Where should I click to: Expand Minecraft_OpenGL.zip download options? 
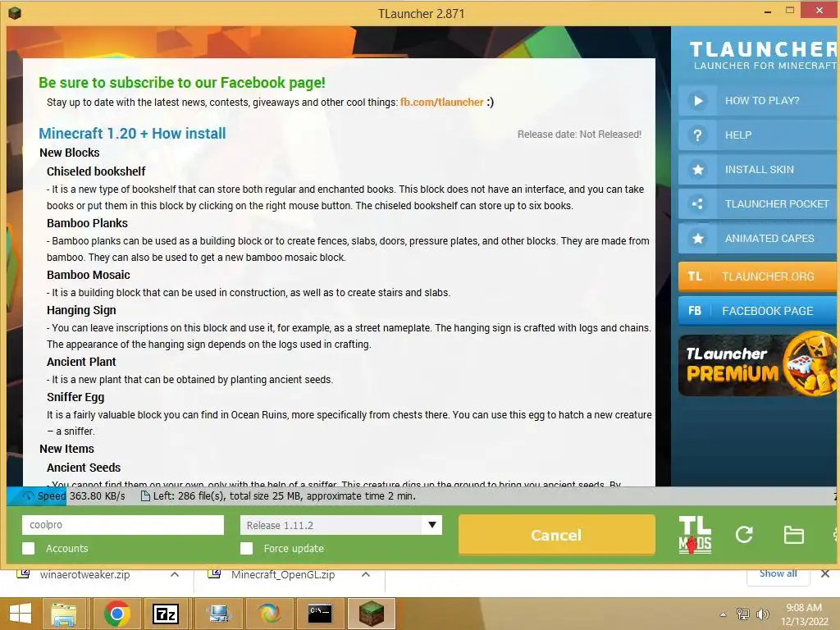pos(365,574)
